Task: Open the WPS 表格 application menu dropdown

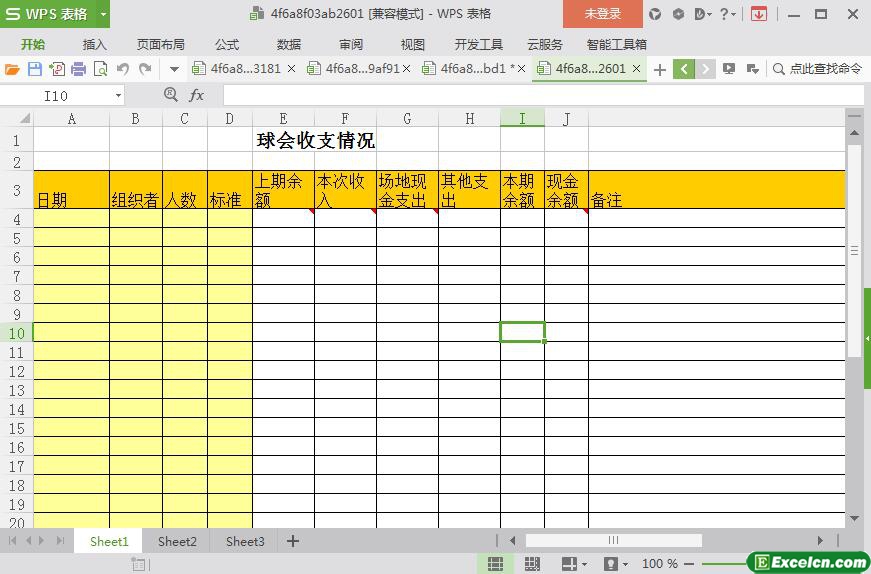Action: coord(103,14)
